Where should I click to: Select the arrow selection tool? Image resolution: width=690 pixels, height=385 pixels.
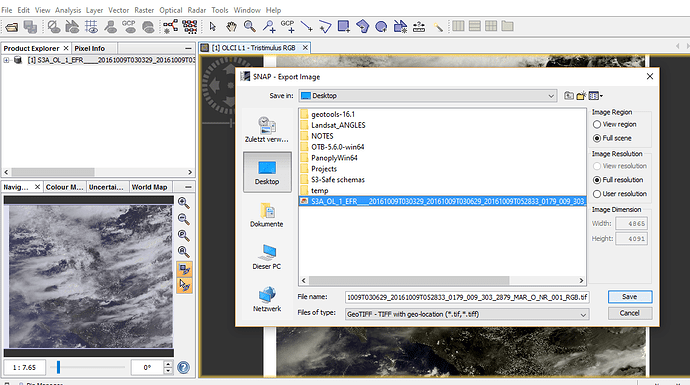coord(213,27)
